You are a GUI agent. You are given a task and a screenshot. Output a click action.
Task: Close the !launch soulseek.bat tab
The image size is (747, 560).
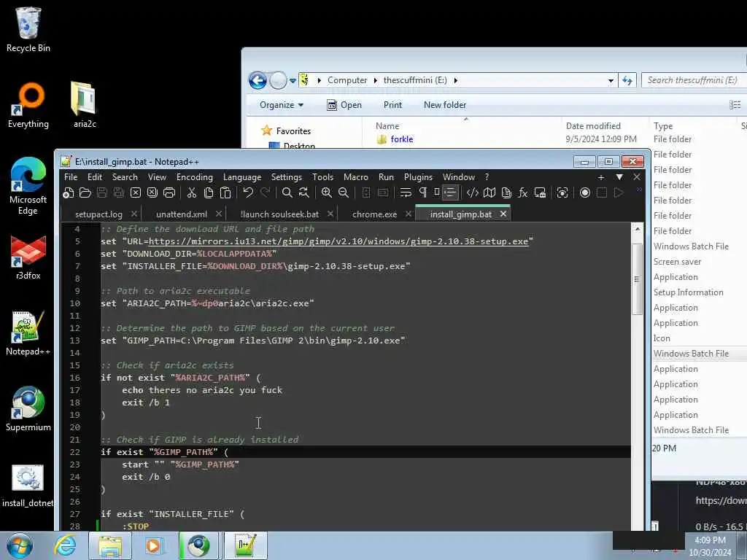click(330, 214)
